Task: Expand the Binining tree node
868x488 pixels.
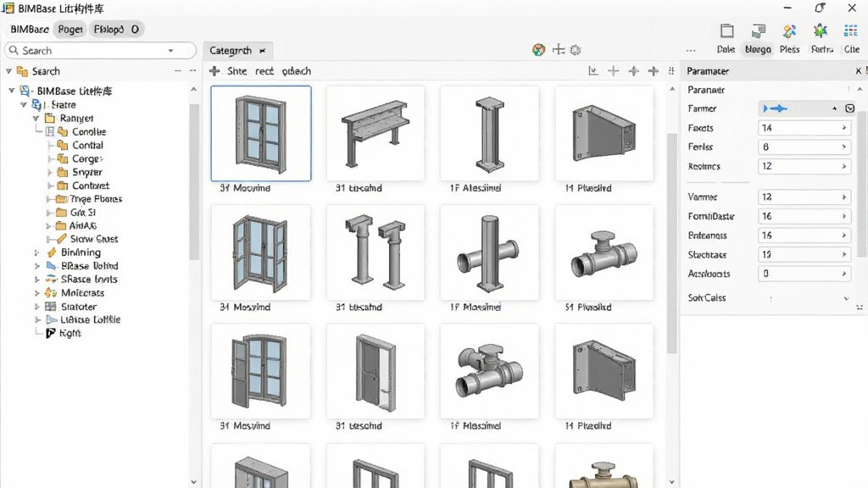Action: 37,252
